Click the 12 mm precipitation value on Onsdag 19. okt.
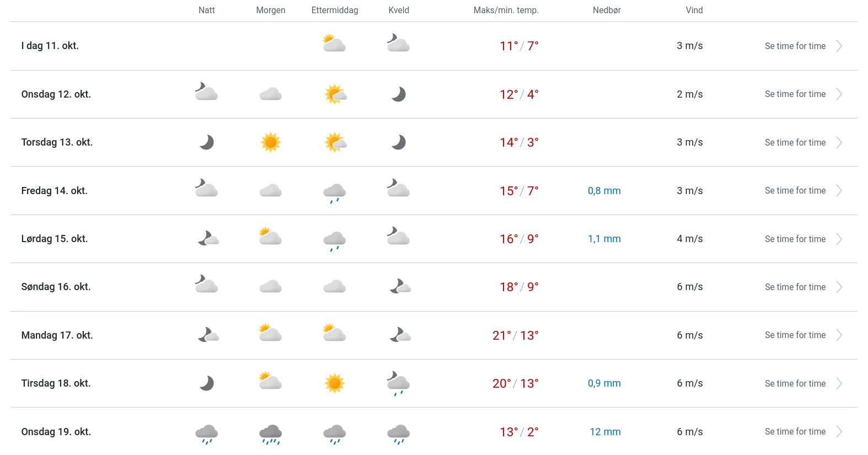This screenshot has width=868, height=455. pos(605,432)
